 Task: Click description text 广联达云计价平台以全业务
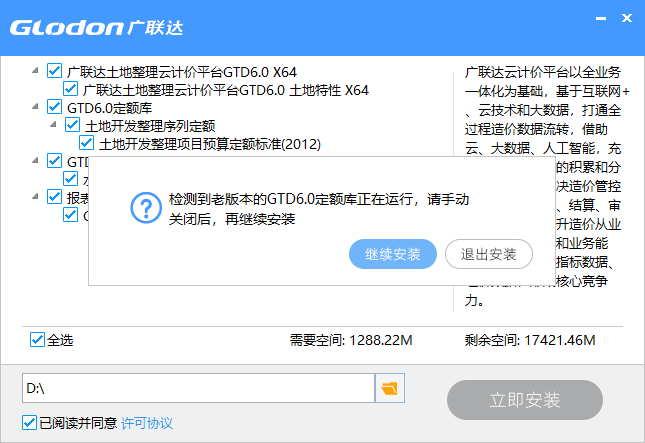pyautogui.click(x=543, y=72)
